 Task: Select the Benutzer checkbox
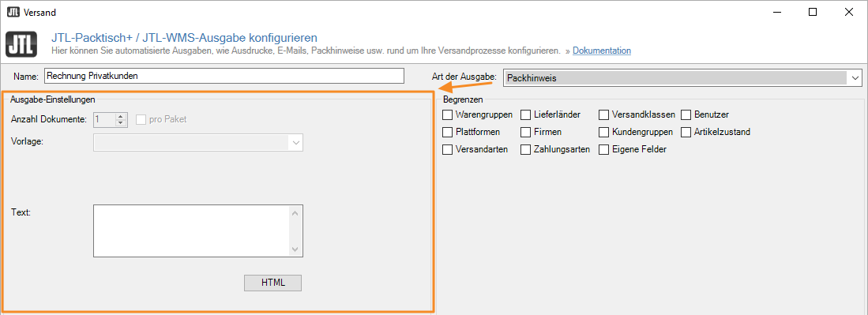point(686,114)
